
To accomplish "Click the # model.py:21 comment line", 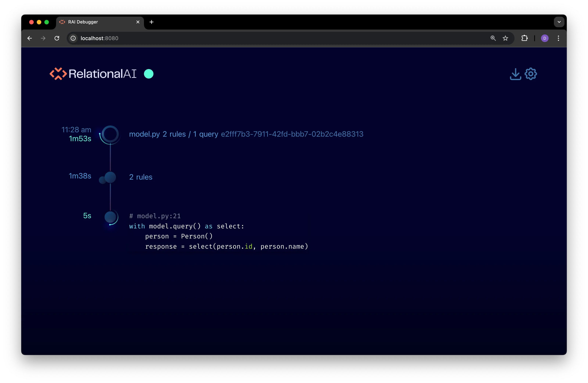I will [155, 216].
